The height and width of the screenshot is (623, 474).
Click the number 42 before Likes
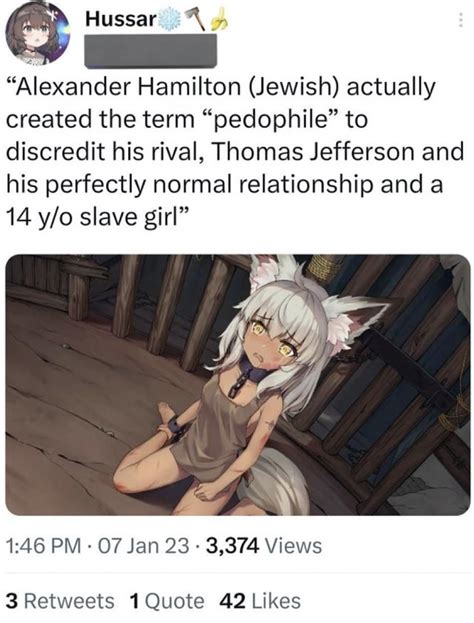(232, 601)
